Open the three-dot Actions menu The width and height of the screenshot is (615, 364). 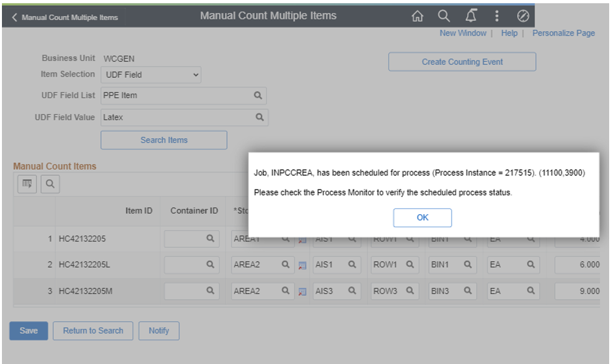(x=497, y=16)
